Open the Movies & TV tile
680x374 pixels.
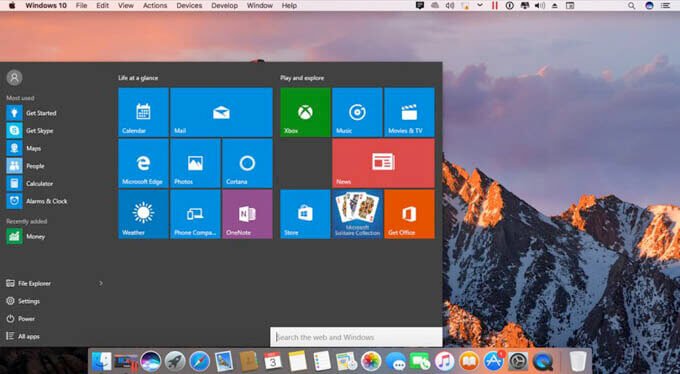point(409,112)
